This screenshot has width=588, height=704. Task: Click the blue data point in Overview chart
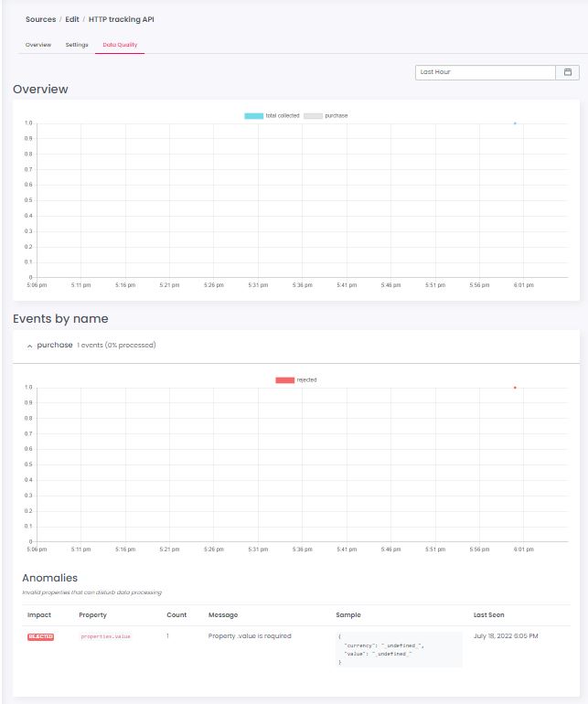pyautogui.click(x=515, y=123)
